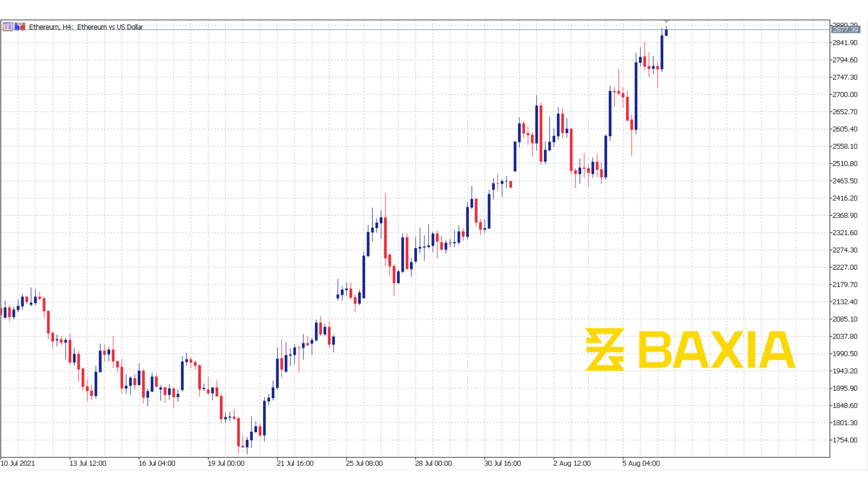Viewport: 868px width, 489px height.
Task: Click the 13 Jul 12:00 time label
Action: pyautogui.click(x=88, y=463)
